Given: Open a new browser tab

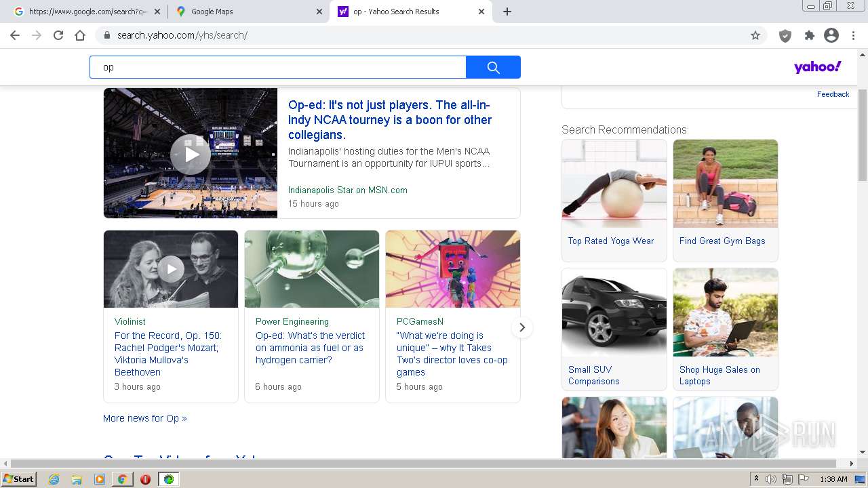Looking at the screenshot, I should (x=507, y=12).
